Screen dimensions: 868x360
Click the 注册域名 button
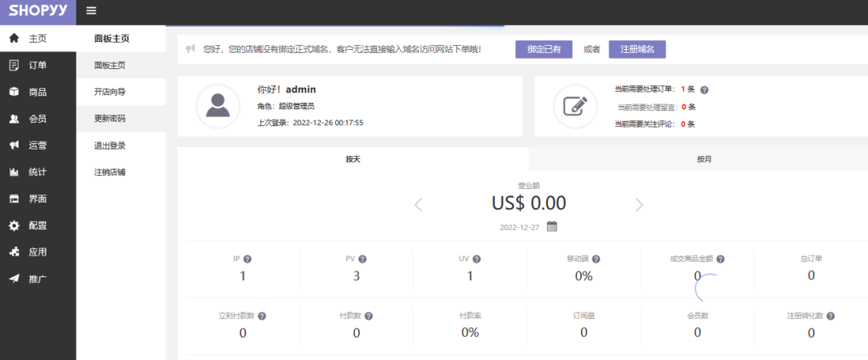(637, 49)
